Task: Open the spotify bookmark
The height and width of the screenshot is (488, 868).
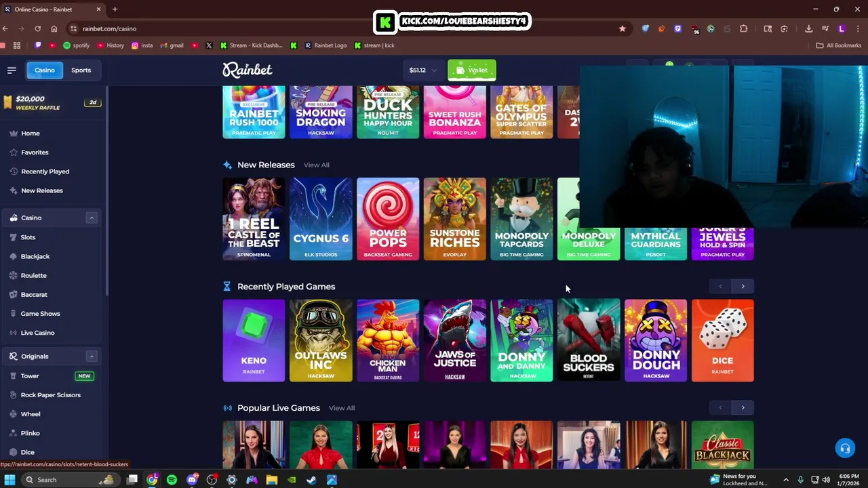Action: (76, 45)
